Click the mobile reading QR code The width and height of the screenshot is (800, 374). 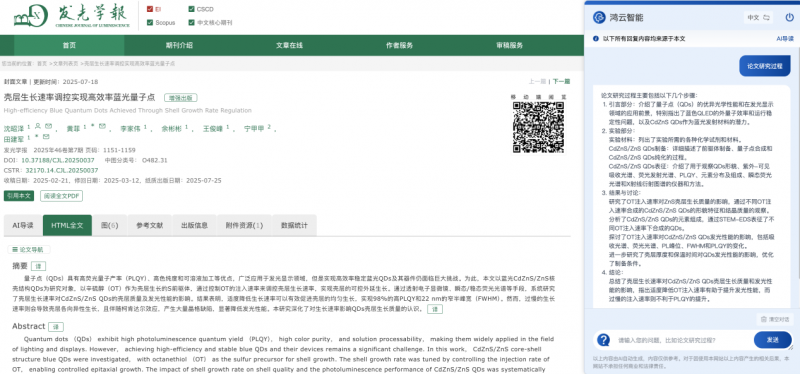pos(539,127)
